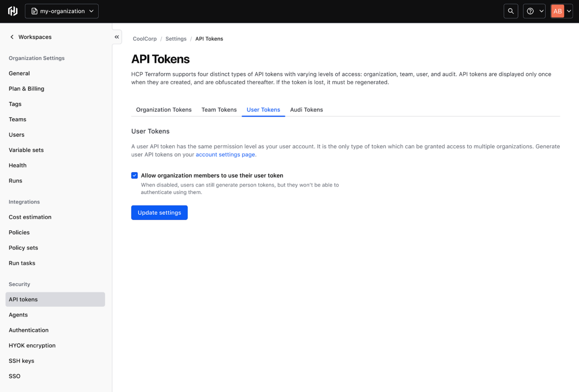This screenshot has height=392, width=579.
Task: Select Users in the sidebar
Action: 16,134
